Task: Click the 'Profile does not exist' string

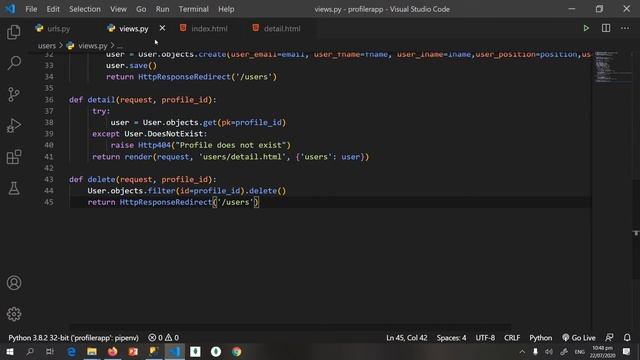Action: [231, 145]
